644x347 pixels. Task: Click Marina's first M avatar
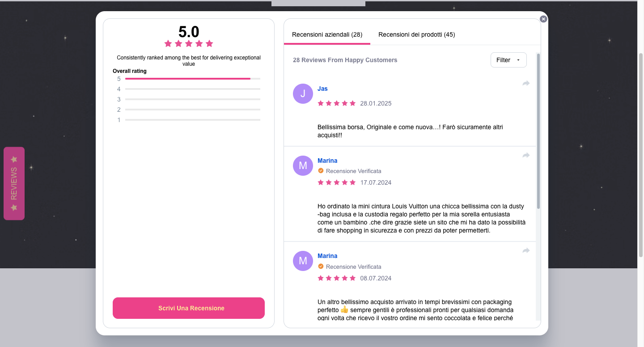pyautogui.click(x=303, y=165)
